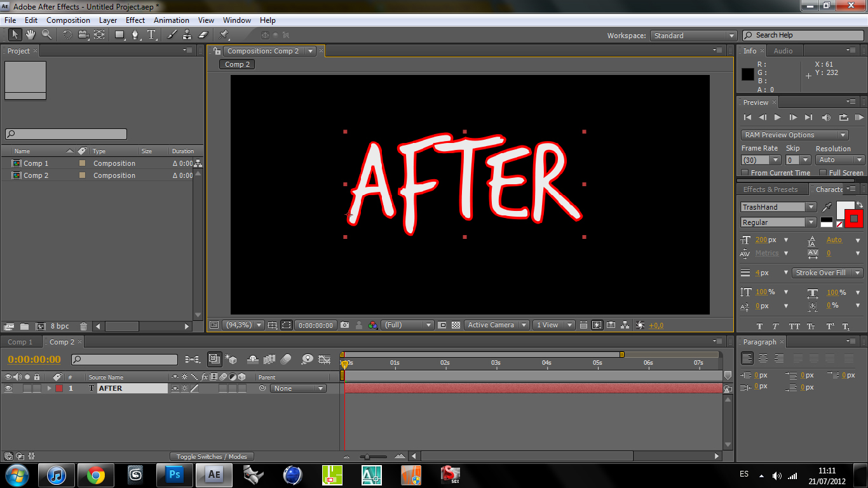Select the Hand tool
868x488 pixels.
click(x=29, y=35)
